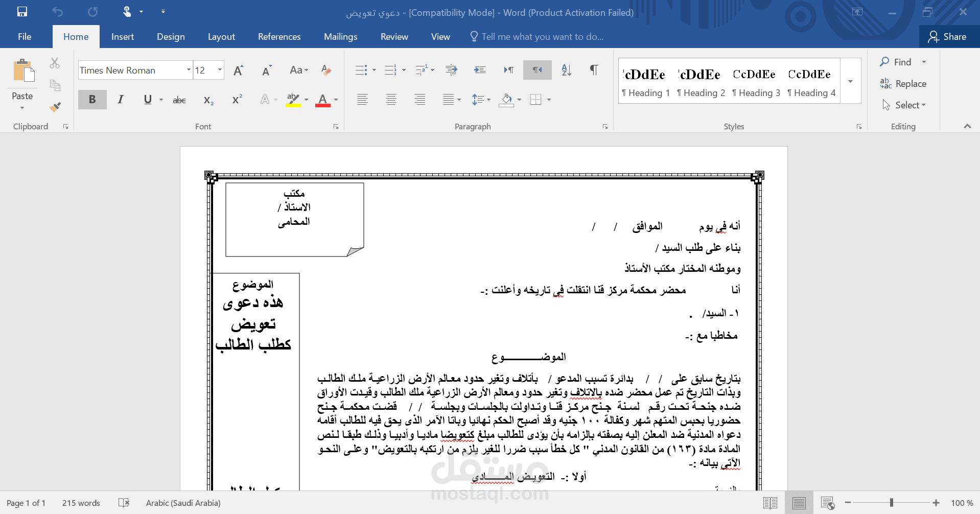Screen dimensions: 980x514
Task: Expand Font dialog launcher
Action: pyautogui.click(x=336, y=127)
